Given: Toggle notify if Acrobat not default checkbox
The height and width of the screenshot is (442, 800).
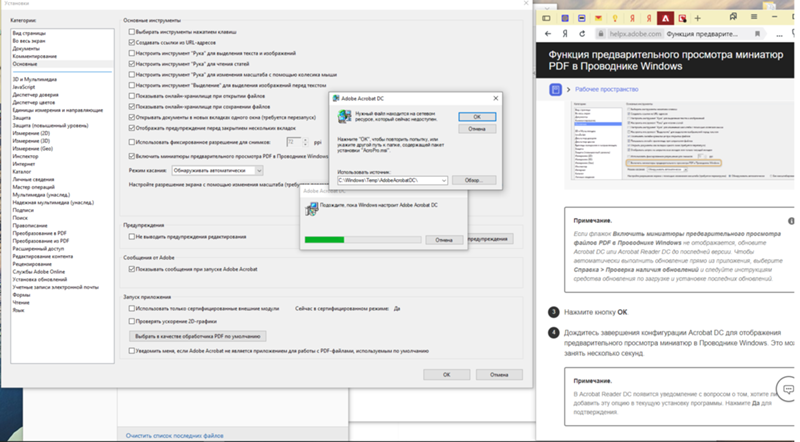Looking at the screenshot, I should pyautogui.click(x=132, y=351).
